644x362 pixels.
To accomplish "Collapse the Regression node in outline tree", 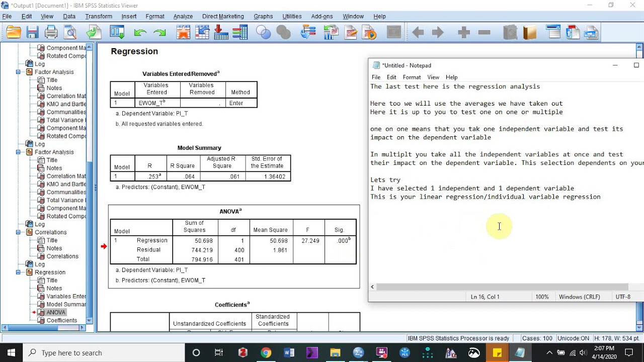I will (x=18, y=273).
